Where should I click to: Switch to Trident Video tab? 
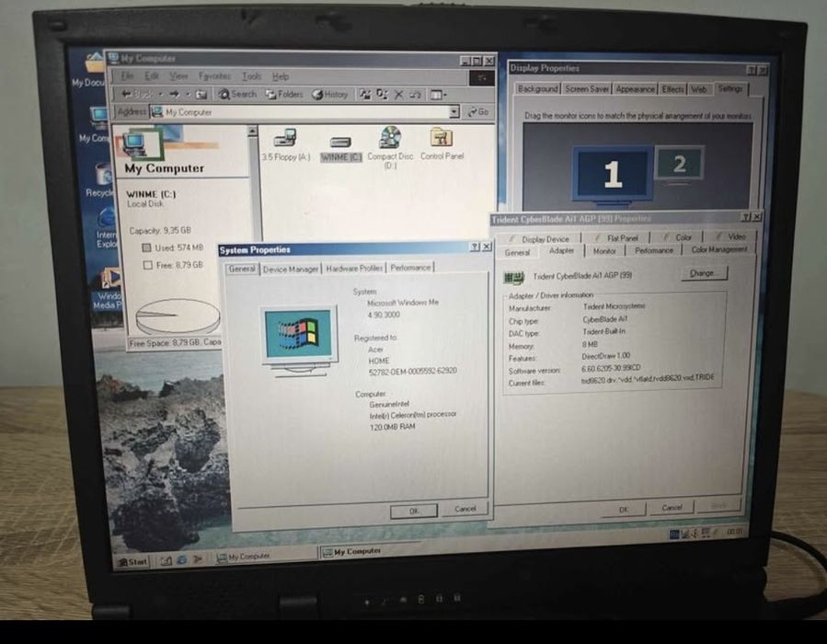coord(730,236)
